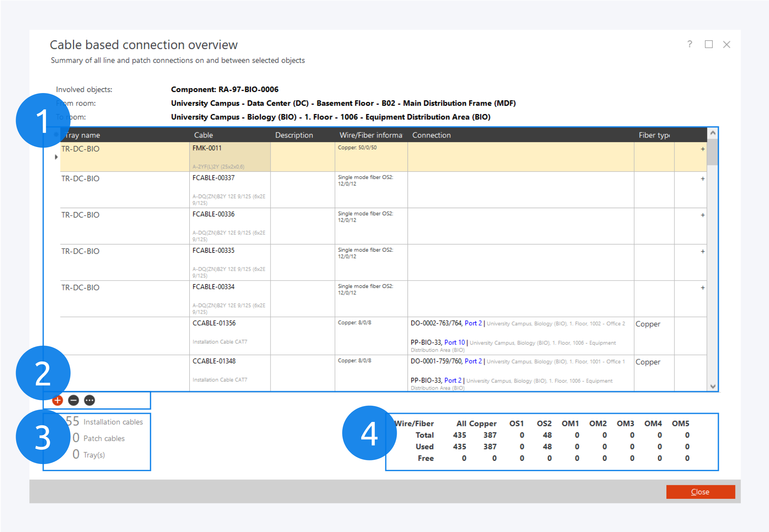Expand FCABLE-00334 row with plus
Screen dimensions: 769x532
(703, 288)
